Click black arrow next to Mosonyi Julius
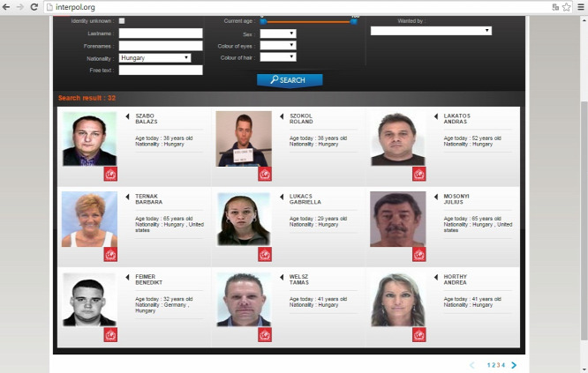 click(x=436, y=197)
